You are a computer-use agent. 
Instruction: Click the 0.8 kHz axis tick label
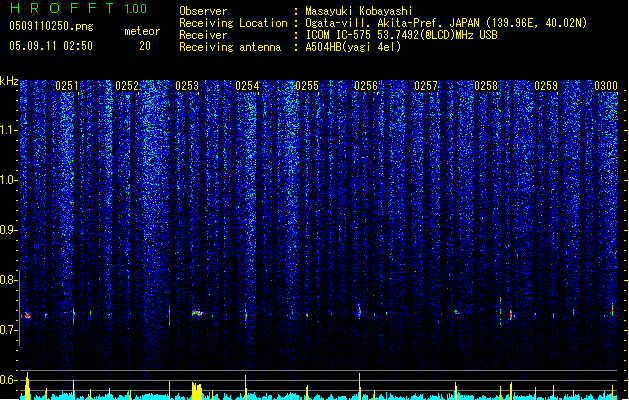coord(9,280)
